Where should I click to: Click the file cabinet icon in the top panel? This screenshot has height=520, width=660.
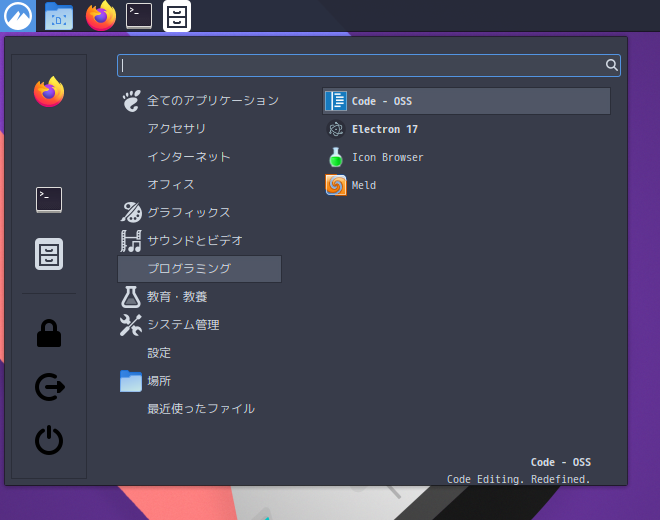tap(177, 16)
